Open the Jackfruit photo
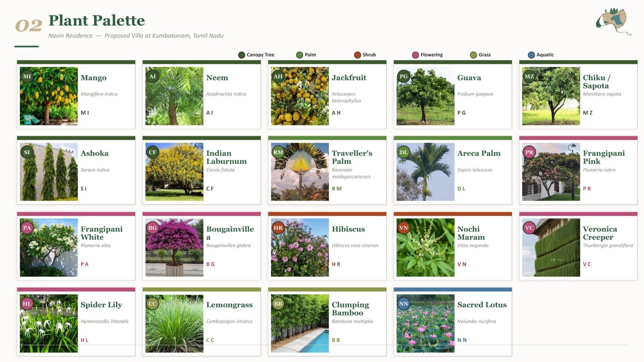 tap(300, 96)
